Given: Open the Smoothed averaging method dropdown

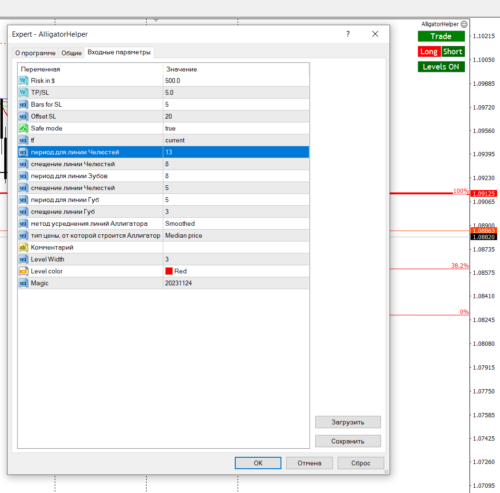Looking at the screenshot, I should click(236, 224).
